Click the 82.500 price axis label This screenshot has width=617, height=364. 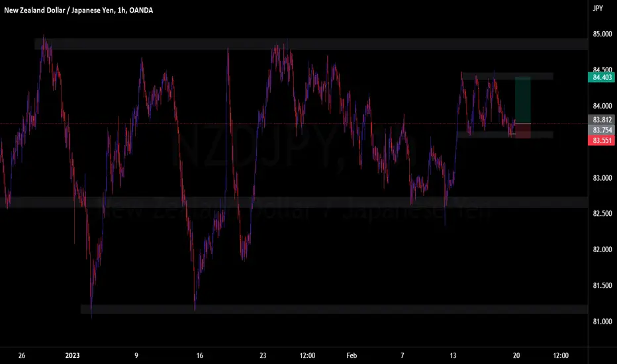tap(602, 213)
